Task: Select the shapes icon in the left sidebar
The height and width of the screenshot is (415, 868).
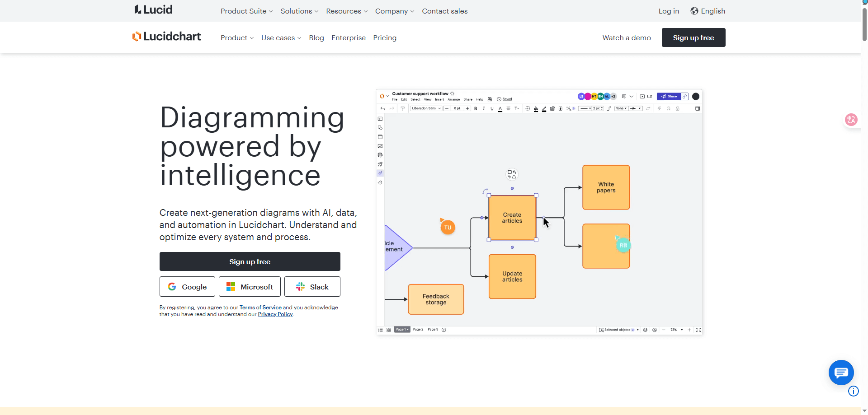Action: point(380,128)
